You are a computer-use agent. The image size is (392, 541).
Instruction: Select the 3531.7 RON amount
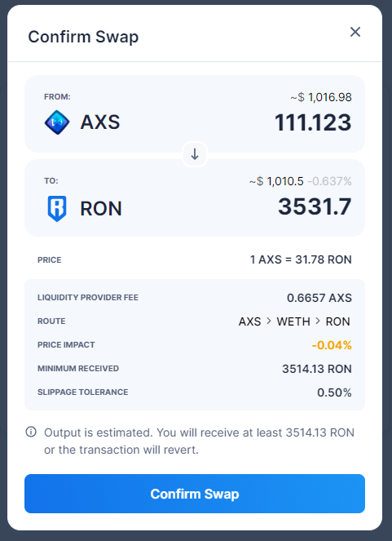coord(315,206)
